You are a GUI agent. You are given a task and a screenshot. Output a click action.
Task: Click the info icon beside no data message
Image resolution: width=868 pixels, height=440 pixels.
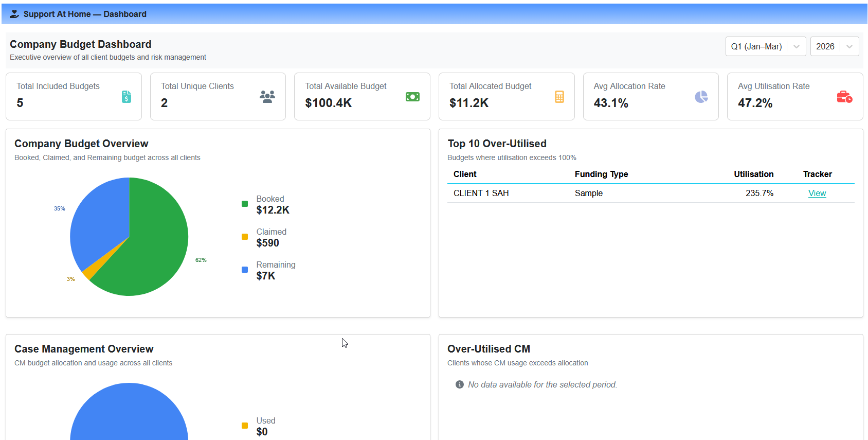coord(460,384)
